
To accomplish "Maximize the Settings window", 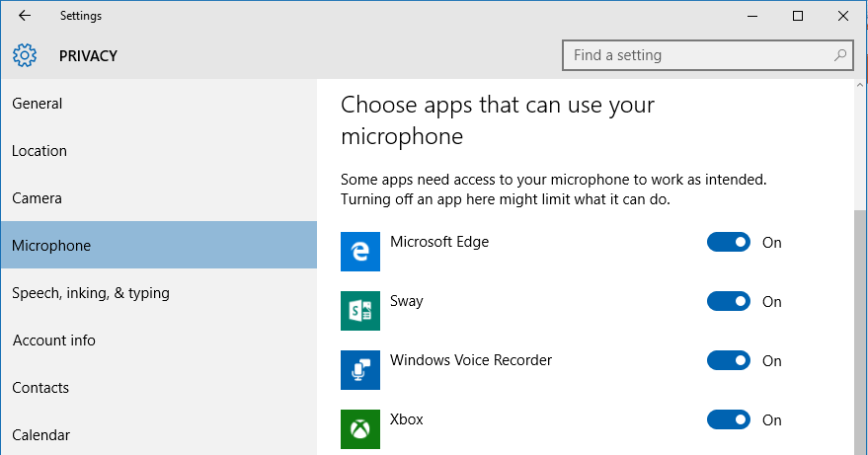I will tap(798, 16).
